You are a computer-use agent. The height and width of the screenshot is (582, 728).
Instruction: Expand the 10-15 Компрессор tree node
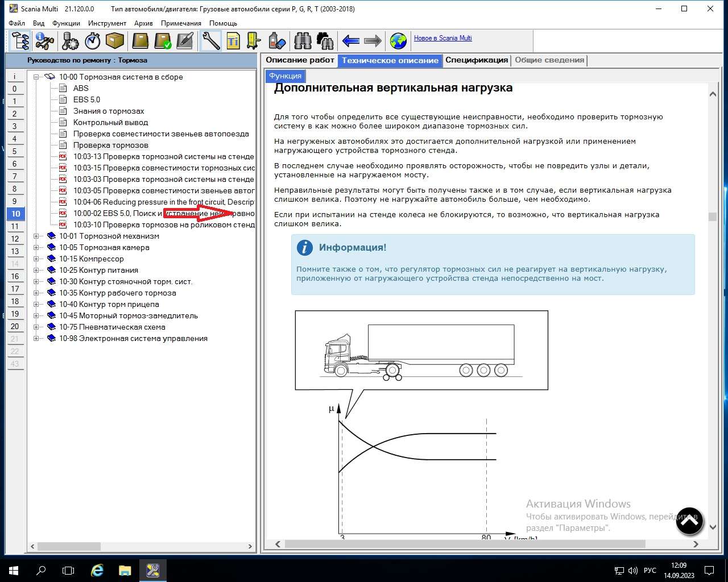click(x=36, y=259)
